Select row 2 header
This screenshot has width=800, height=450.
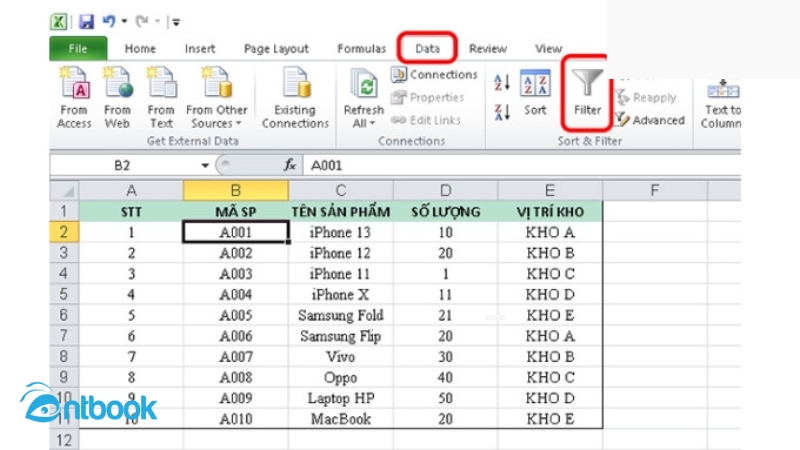64,232
